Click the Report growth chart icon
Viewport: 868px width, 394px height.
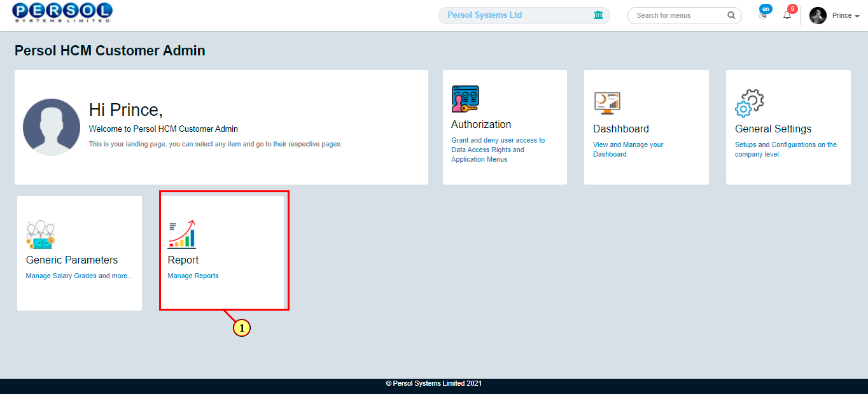click(182, 234)
